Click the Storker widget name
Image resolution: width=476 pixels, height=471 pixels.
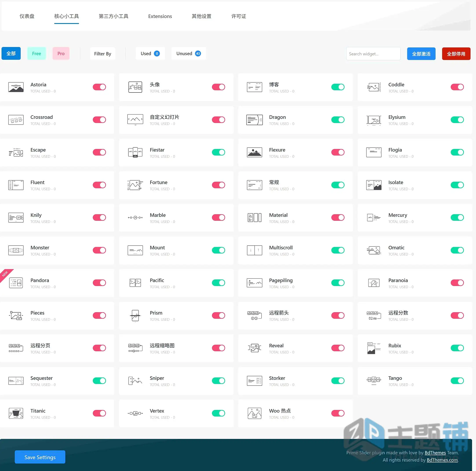[277, 378]
